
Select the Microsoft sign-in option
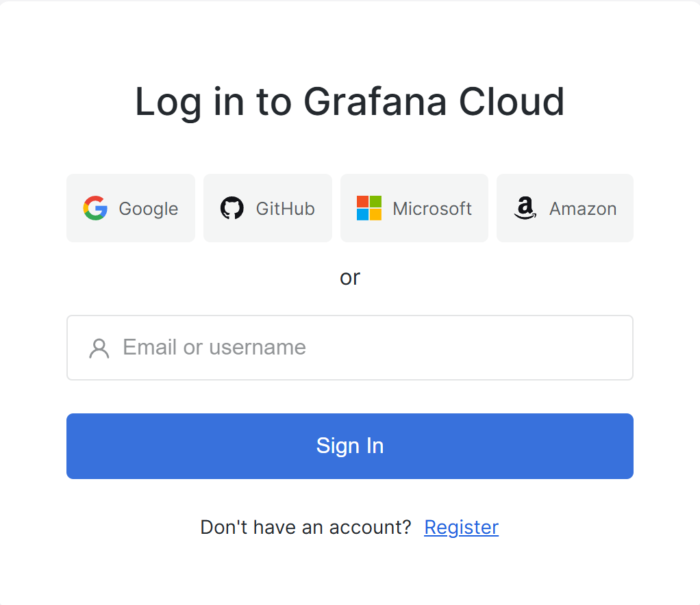[x=414, y=208]
